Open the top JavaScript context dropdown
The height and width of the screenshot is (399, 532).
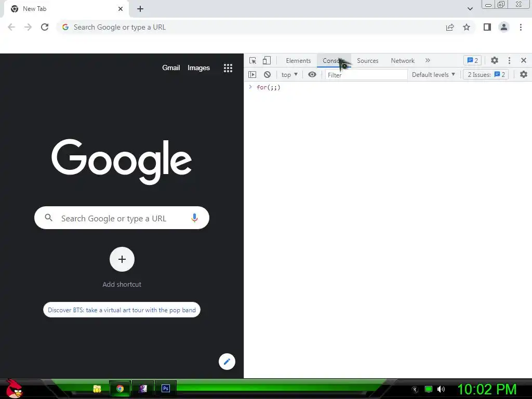point(289,75)
